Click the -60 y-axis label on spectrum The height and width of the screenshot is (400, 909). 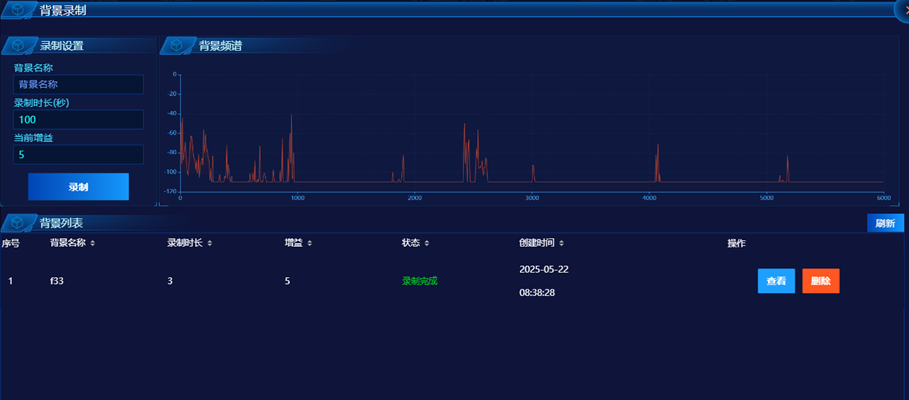pos(172,133)
